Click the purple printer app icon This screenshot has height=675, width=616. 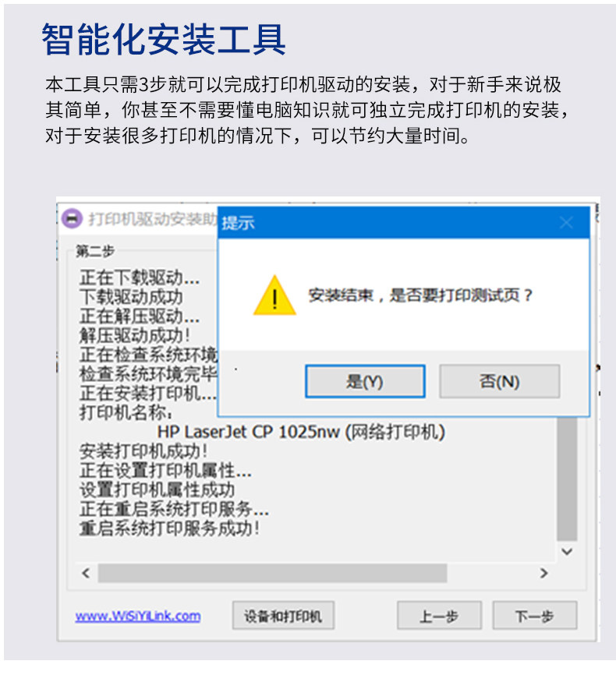point(72,219)
